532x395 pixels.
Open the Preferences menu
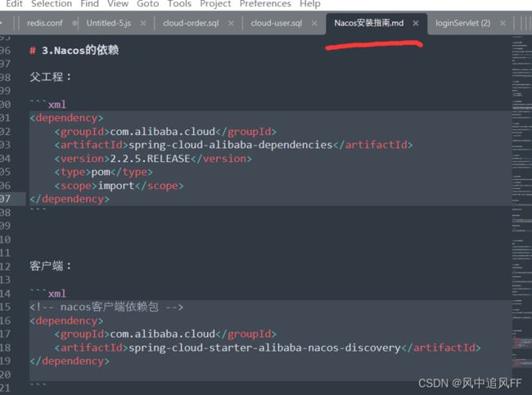pos(265,4)
